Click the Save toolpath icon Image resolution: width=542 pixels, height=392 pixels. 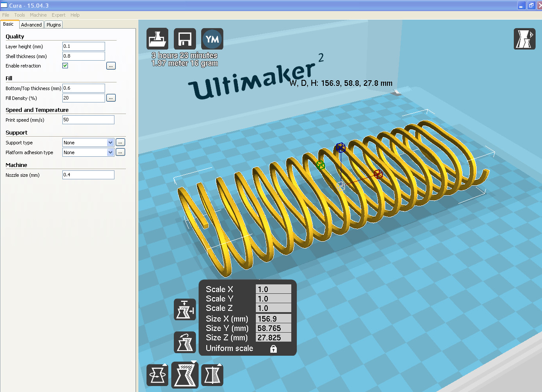[x=185, y=38]
